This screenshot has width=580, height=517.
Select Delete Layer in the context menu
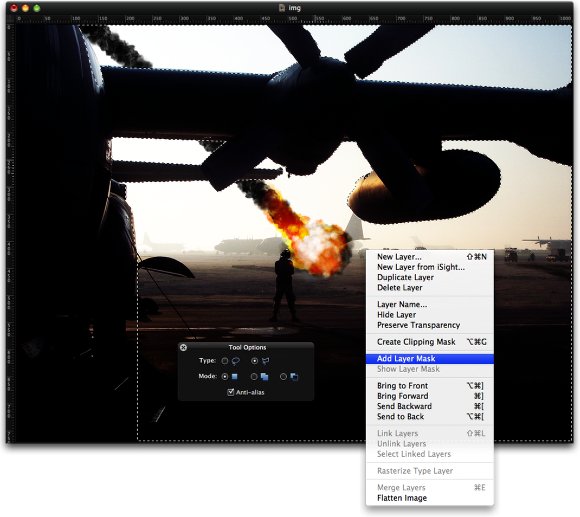[x=430, y=288]
